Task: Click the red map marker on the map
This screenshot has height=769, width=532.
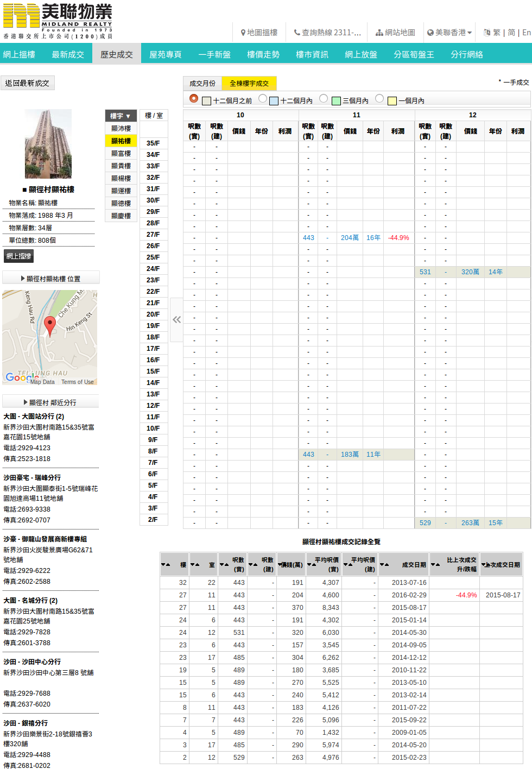Action: (x=50, y=326)
